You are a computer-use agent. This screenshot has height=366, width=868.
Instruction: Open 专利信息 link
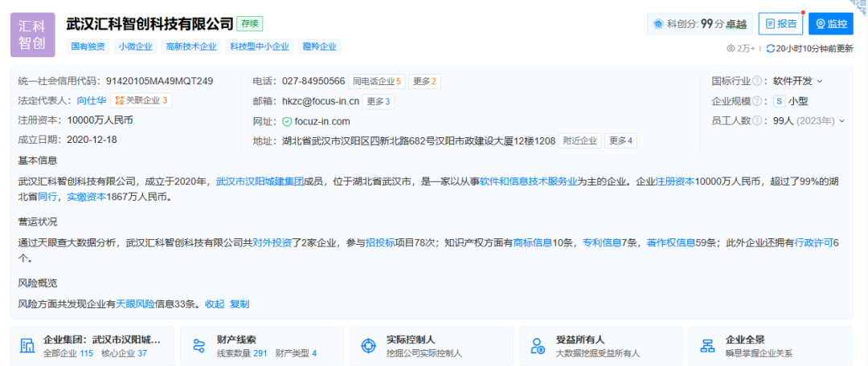click(602, 242)
